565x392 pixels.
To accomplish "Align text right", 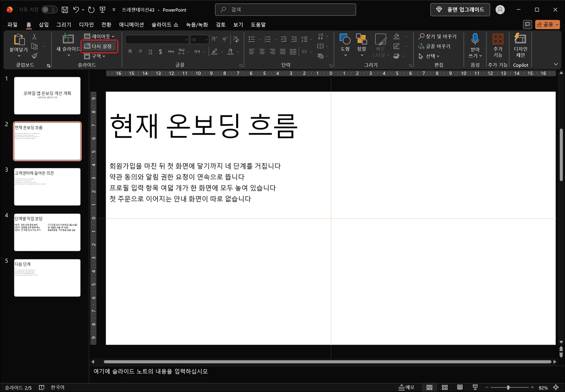I will 272,52.
